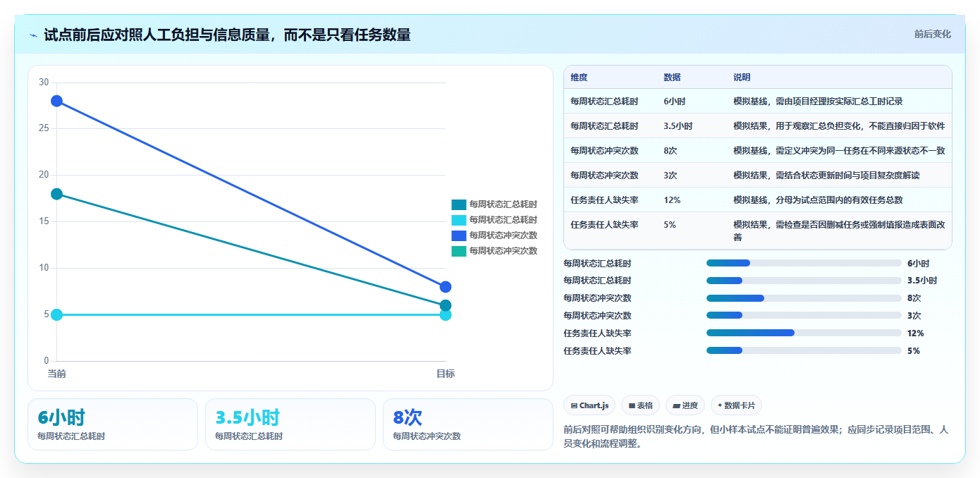Click the description starting 模拟基线，需定义冲突
Image resolution: width=980 pixels, height=478 pixels.
[x=839, y=151]
